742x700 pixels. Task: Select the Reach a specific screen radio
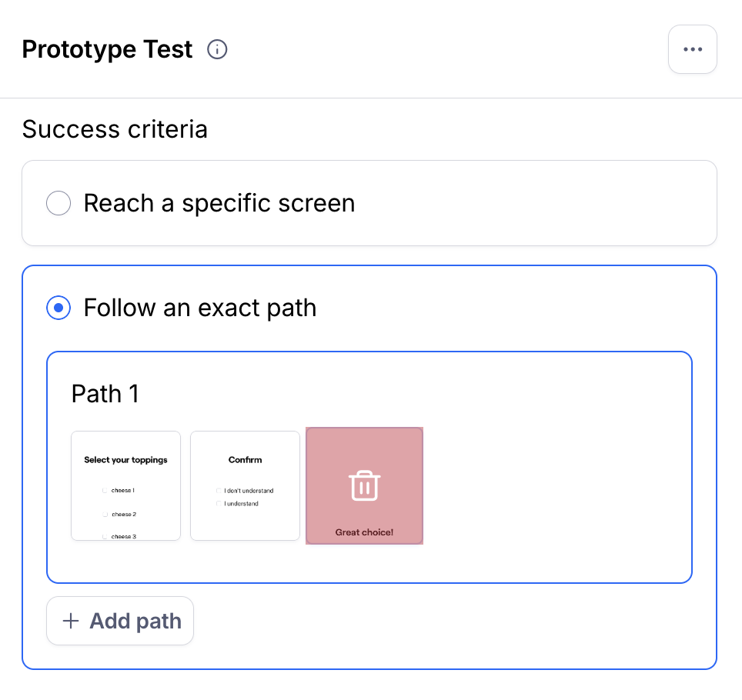58,203
